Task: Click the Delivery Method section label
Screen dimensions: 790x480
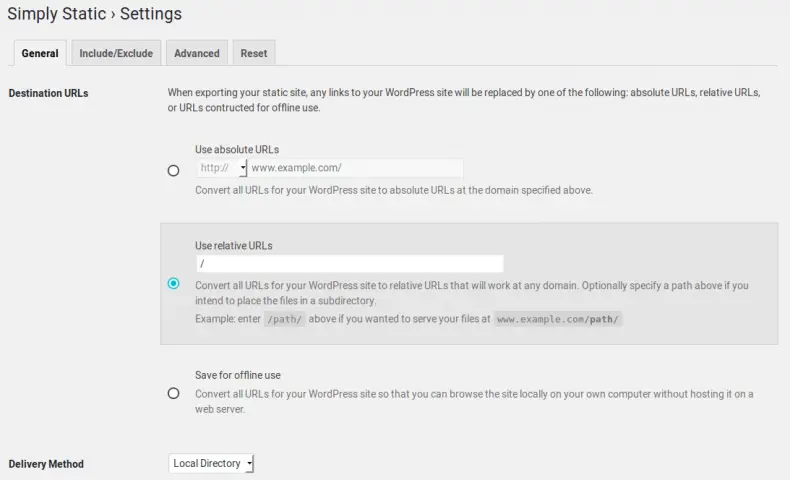Action: [x=46, y=464]
